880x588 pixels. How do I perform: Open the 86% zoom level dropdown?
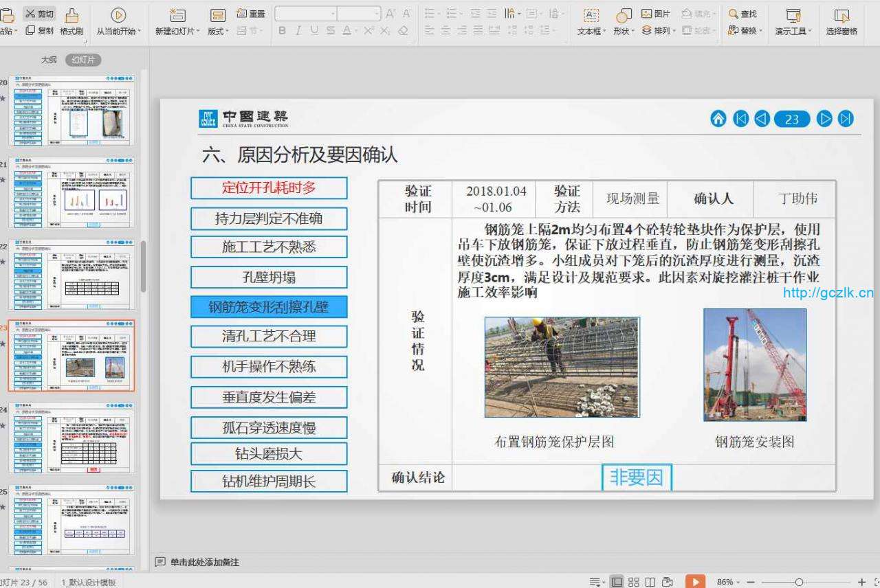728,582
